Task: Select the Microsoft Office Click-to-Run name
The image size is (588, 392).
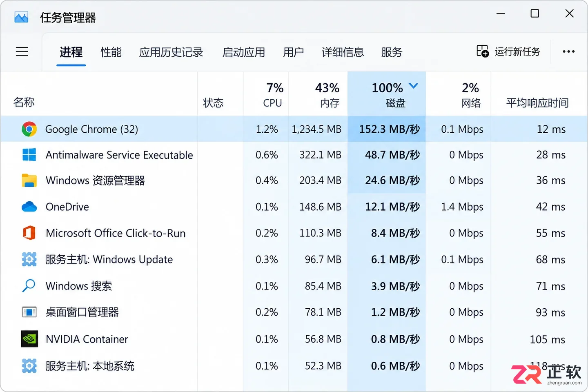Action: tap(116, 233)
